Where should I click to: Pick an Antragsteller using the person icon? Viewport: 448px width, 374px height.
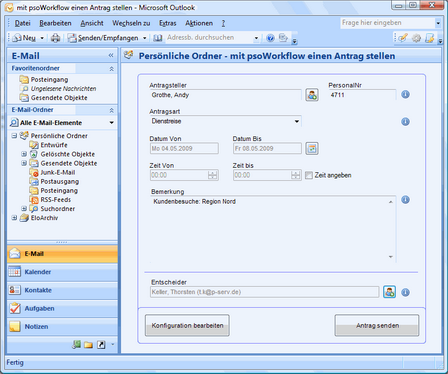click(312, 95)
